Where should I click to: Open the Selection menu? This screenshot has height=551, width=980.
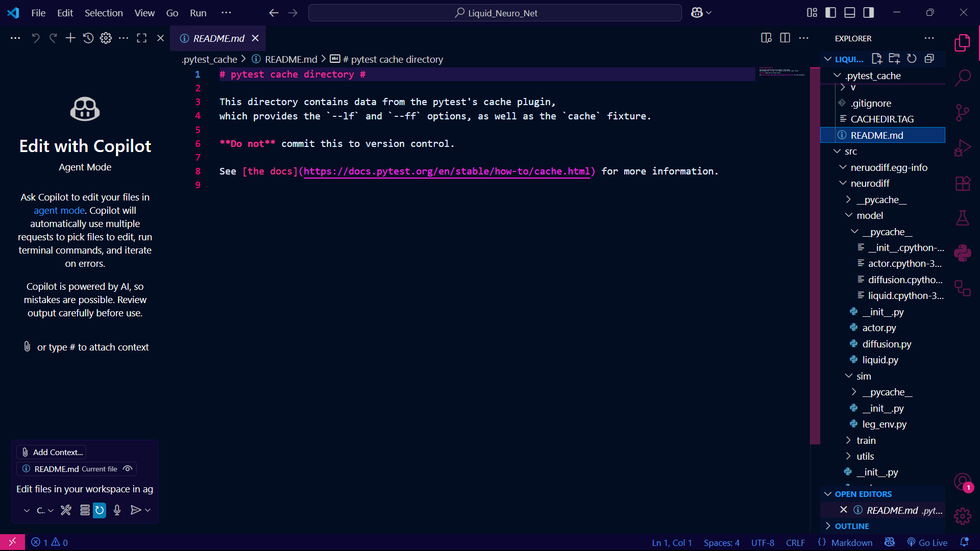tap(104, 13)
